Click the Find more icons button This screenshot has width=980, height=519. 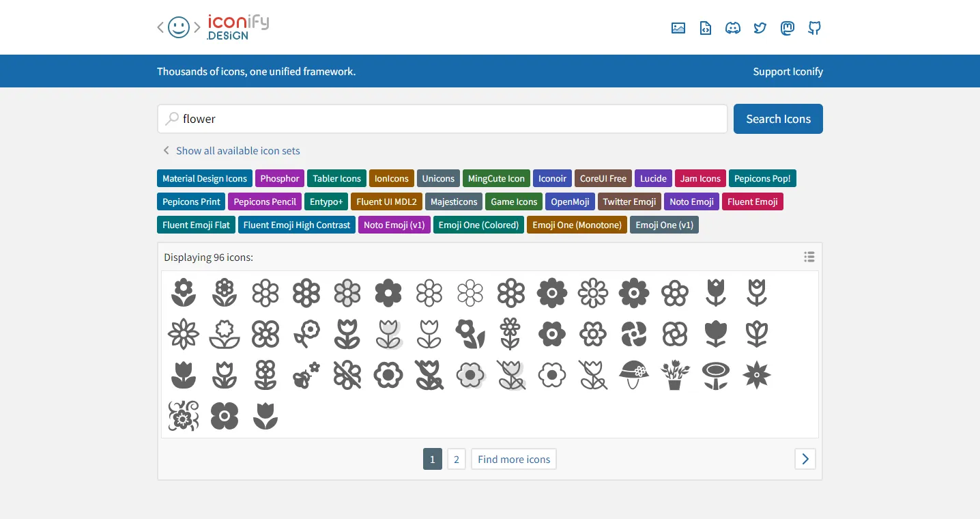click(513, 459)
